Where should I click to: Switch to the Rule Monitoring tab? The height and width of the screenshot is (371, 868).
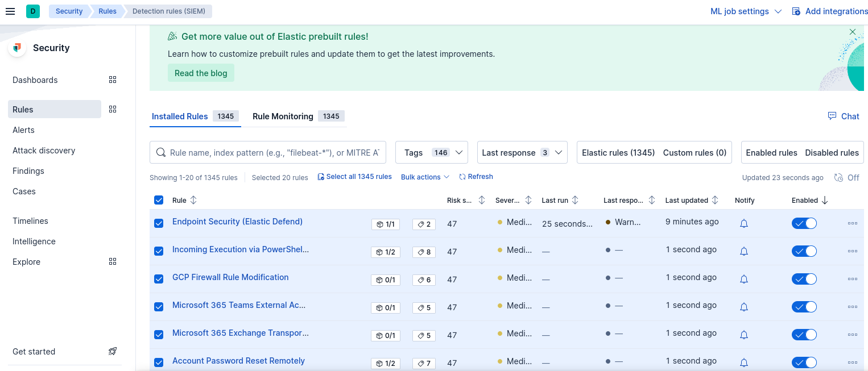tap(283, 116)
